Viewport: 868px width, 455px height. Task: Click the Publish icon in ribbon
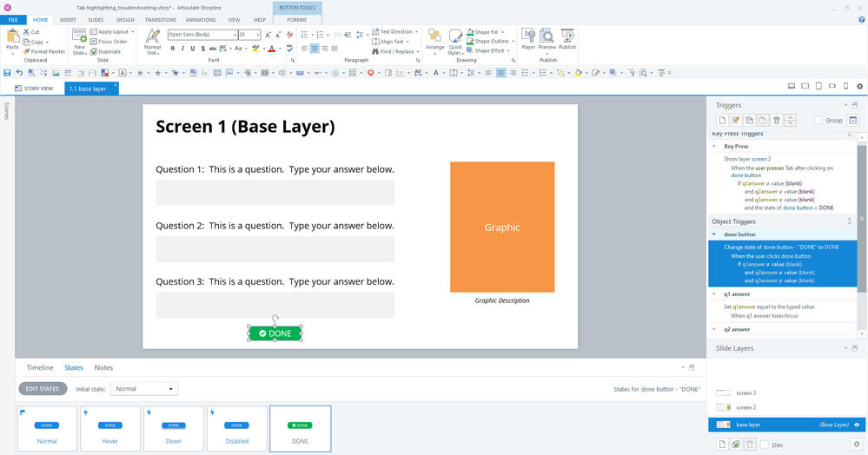pos(567,38)
